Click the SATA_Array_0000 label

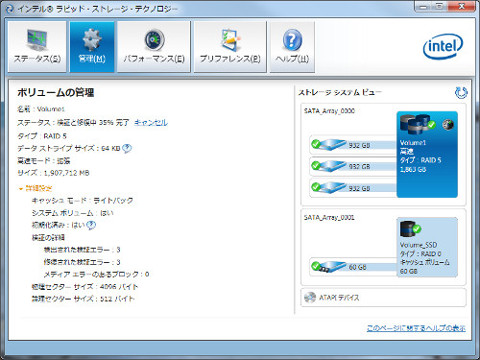coord(329,111)
